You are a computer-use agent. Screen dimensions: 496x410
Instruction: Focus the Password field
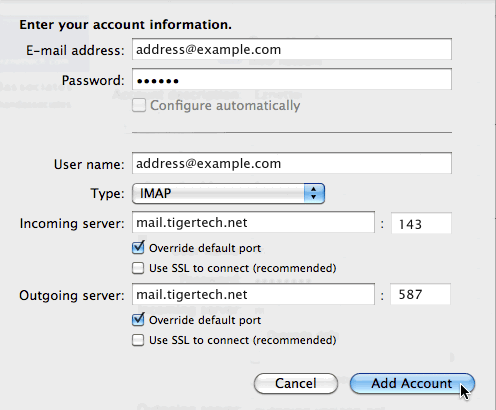(x=292, y=79)
